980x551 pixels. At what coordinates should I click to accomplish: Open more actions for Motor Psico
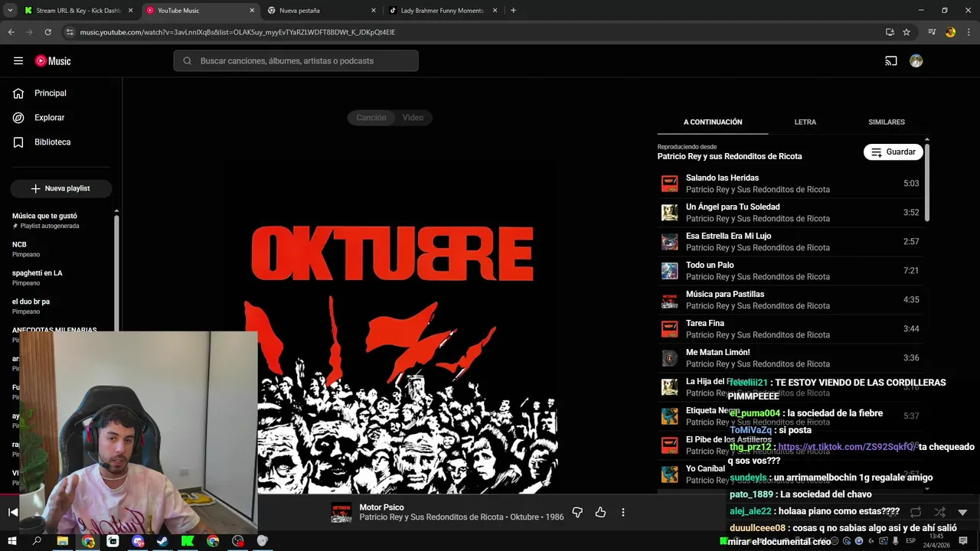pos(623,512)
